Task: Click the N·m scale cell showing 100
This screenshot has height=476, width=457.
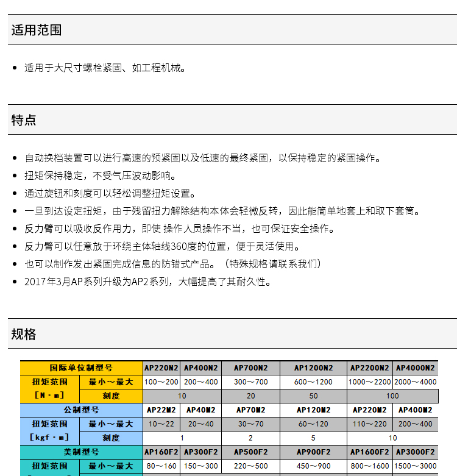Action: [x=392, y=396]
